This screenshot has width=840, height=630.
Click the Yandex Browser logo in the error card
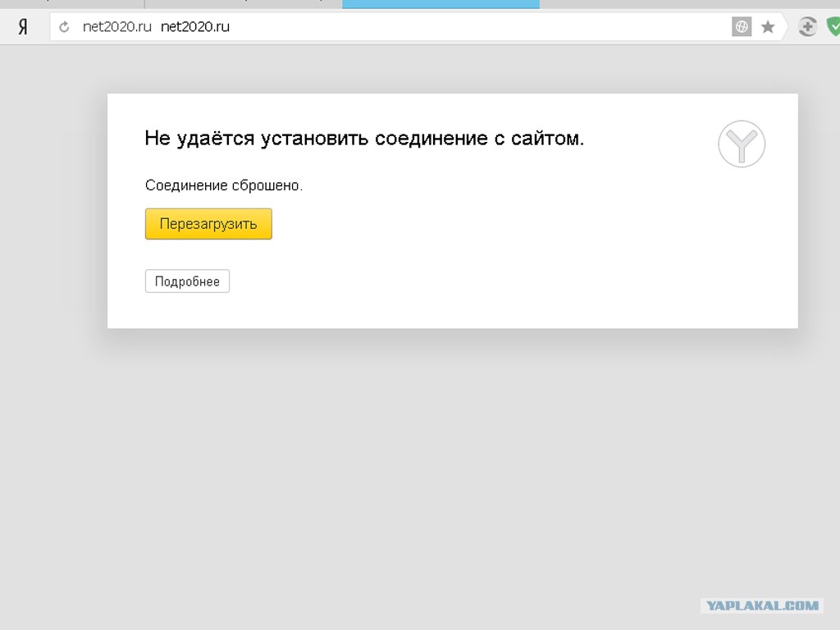(742, 144)
